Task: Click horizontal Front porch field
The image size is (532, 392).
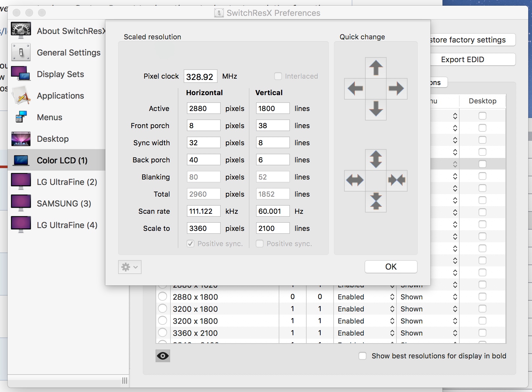Action: pyautogui.click(x=203, y=126)
